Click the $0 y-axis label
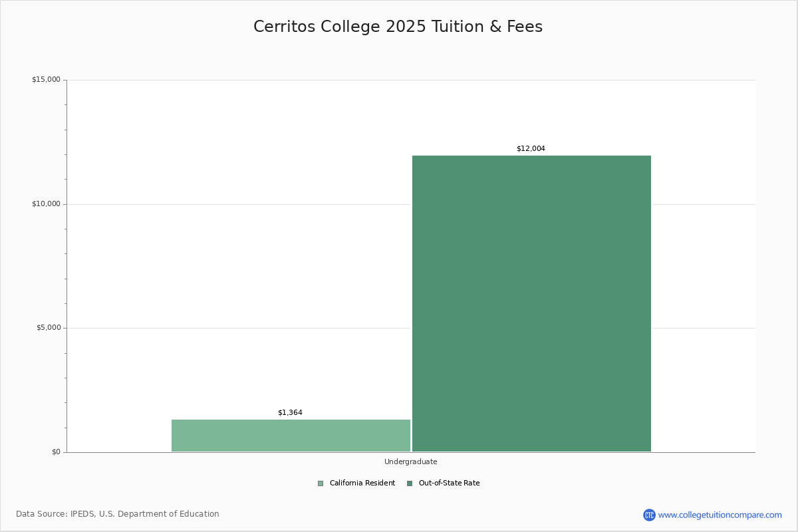Screen dimensions: 798x532 [56, 452]
